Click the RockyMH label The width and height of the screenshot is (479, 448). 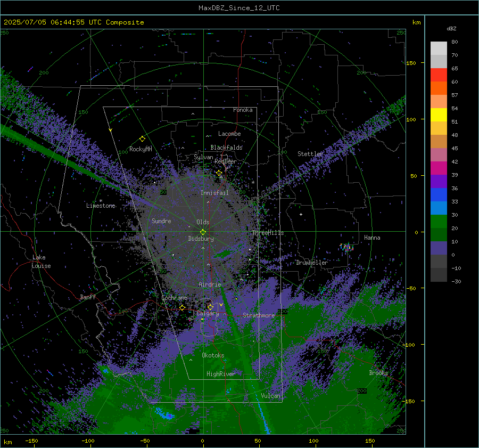(141, 149)
